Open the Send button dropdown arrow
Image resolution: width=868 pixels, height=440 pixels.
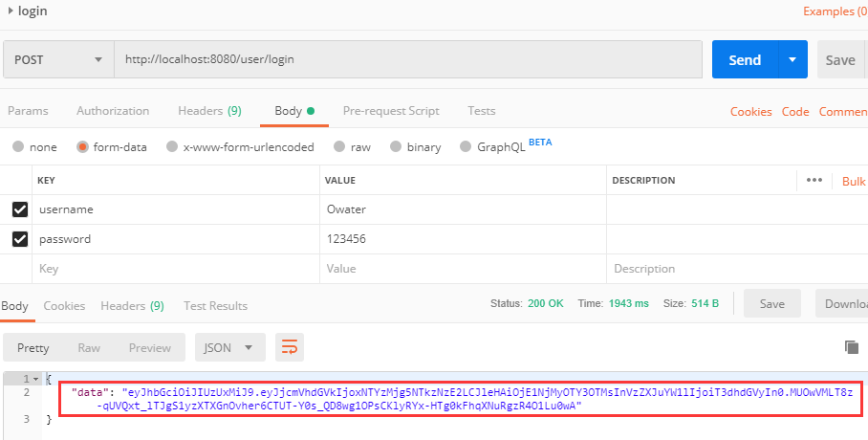[792, 59]
